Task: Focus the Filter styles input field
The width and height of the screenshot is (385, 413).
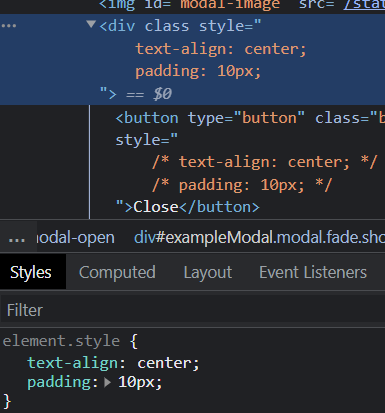Action: 193,310
